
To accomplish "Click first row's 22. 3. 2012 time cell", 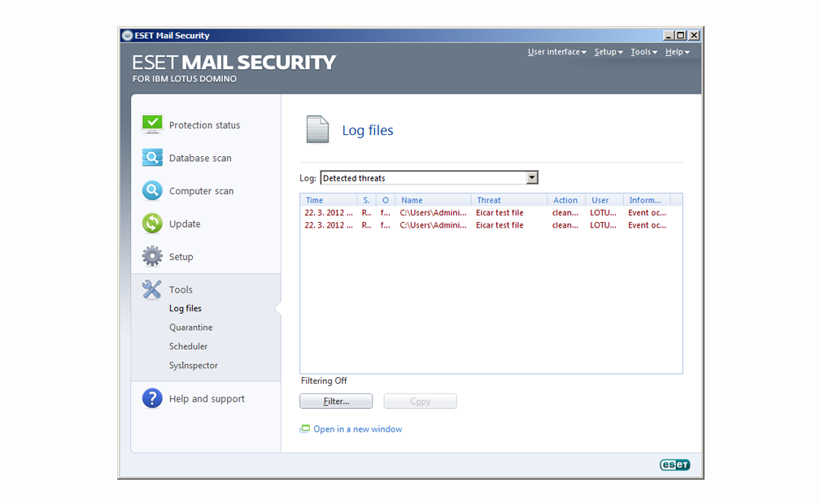I will (x=329, y=213).
